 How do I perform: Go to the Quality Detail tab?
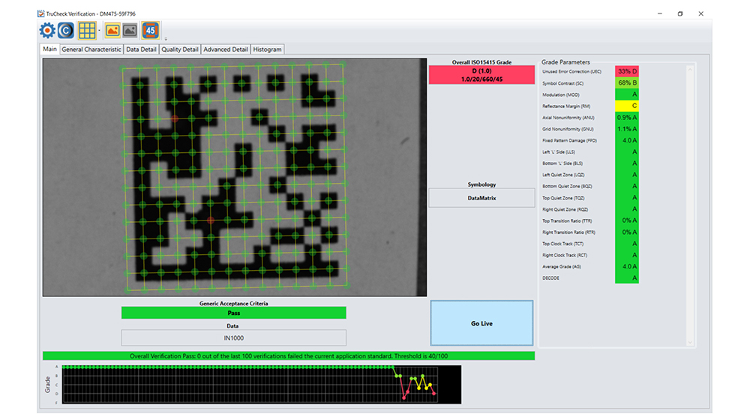(180, 49)
